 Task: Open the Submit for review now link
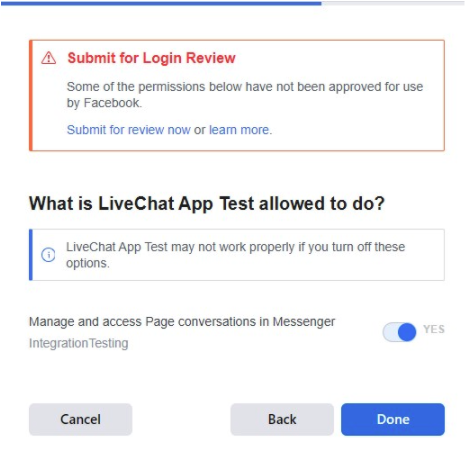tap(129, 130)
